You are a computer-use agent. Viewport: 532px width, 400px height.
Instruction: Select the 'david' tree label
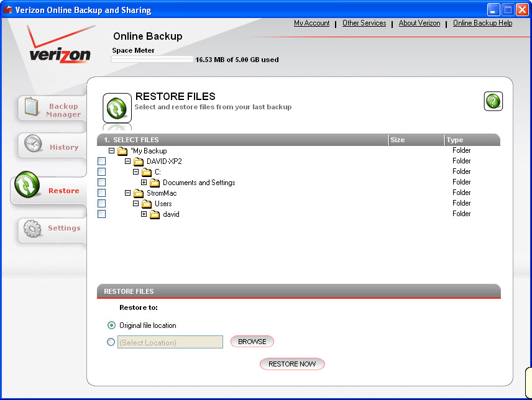[171, 214]
